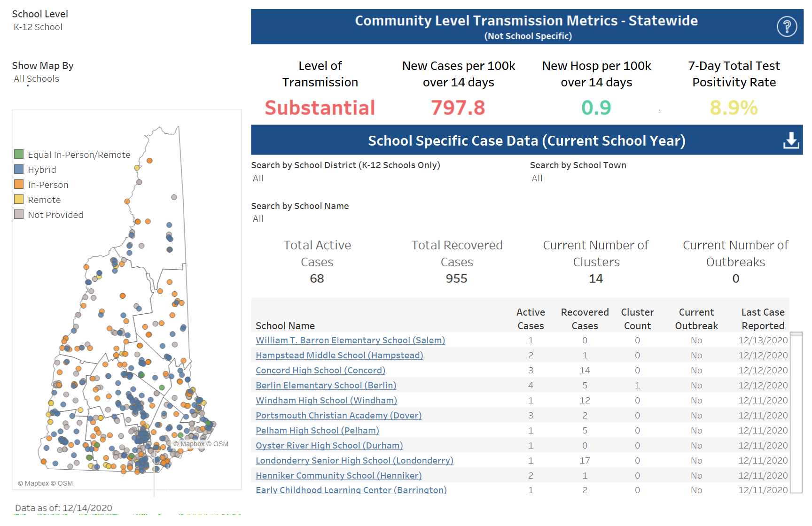812x526 pixels.
Task: Expand the Search by School Town filter
Action: (537, 178)
